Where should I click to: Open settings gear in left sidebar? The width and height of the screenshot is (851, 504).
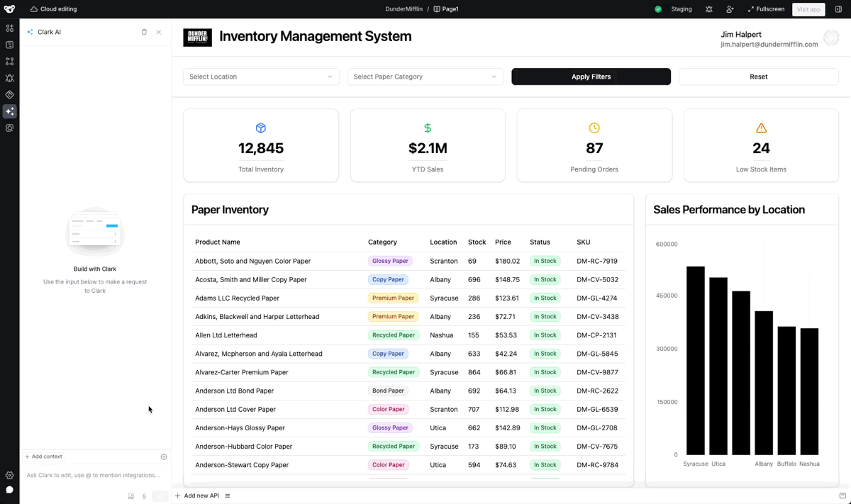(x=9, y=476)
